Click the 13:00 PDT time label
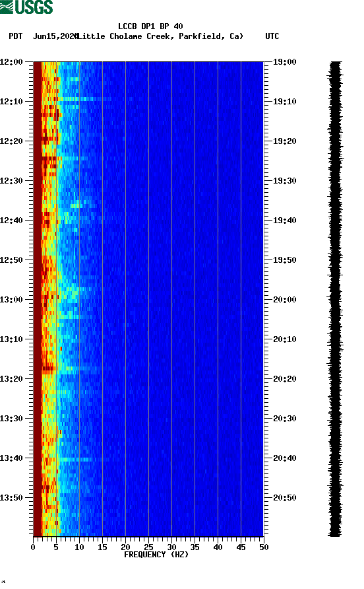364x589 pixels. [11, 300]
